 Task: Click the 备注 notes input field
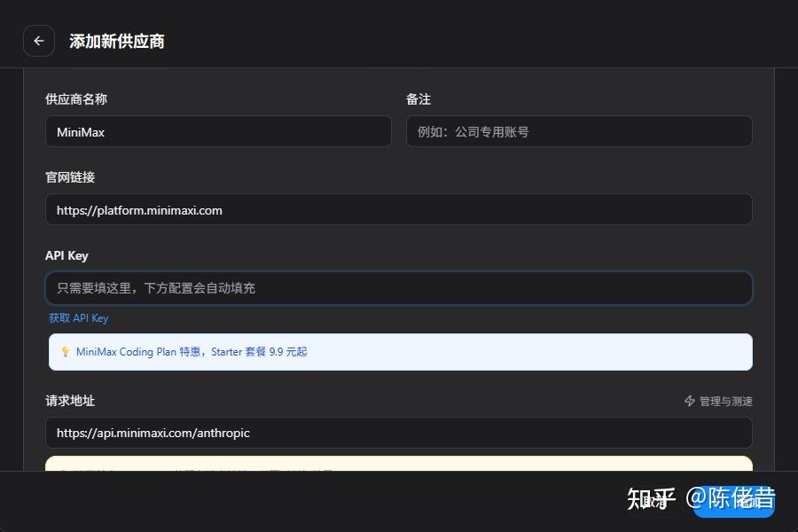pos(579,132)
